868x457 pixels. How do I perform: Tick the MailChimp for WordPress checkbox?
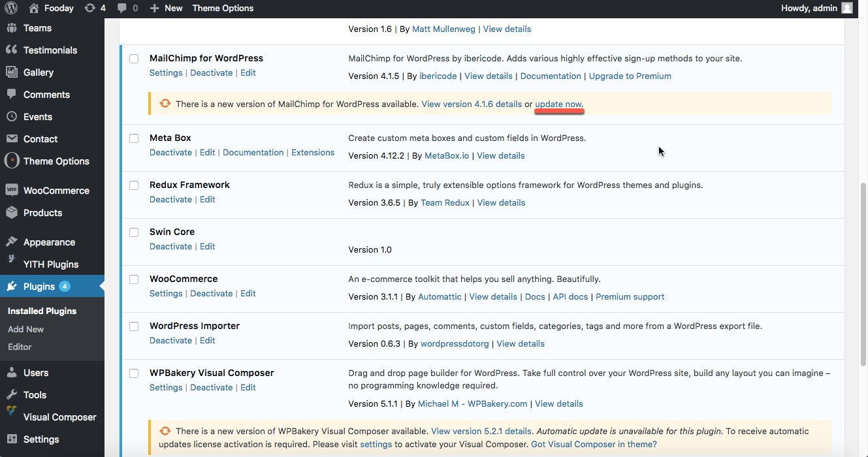134,59
